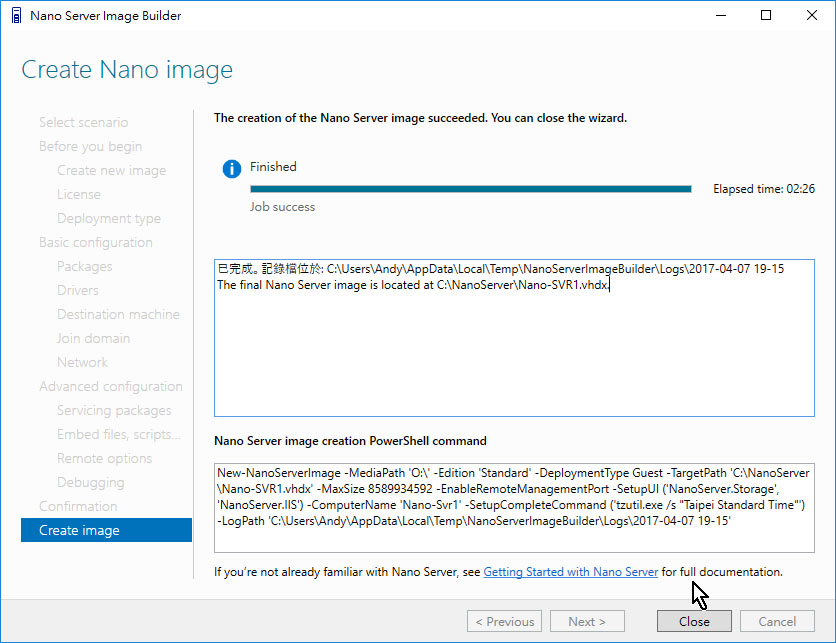Viewport: 836px width, 643px height.
Task: Select Basic configuration in sidebar
Action: [x=95, y=242]
